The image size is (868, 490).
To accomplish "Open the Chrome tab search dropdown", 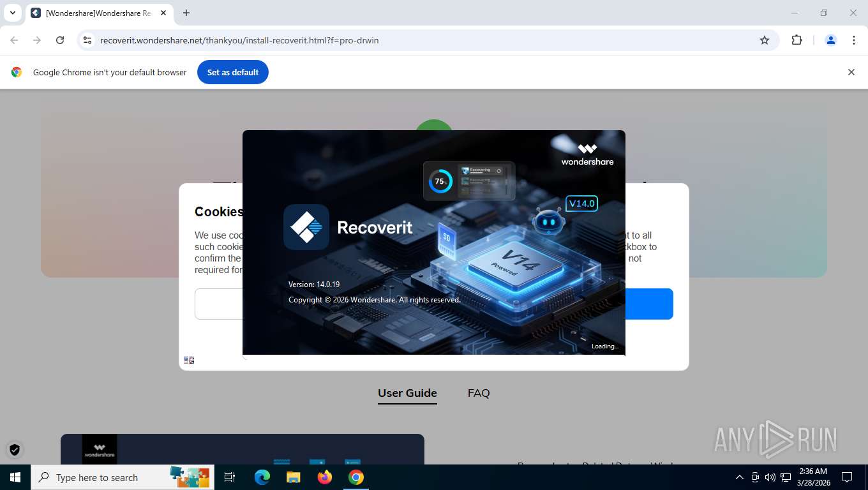I will 12,13.
